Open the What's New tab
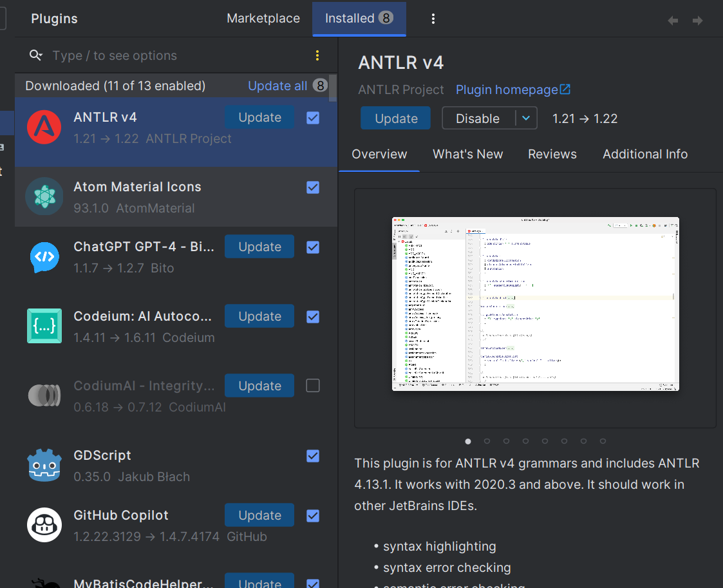Image resolution: width=723 pixels, height=588 pixels. coord(467,154)
